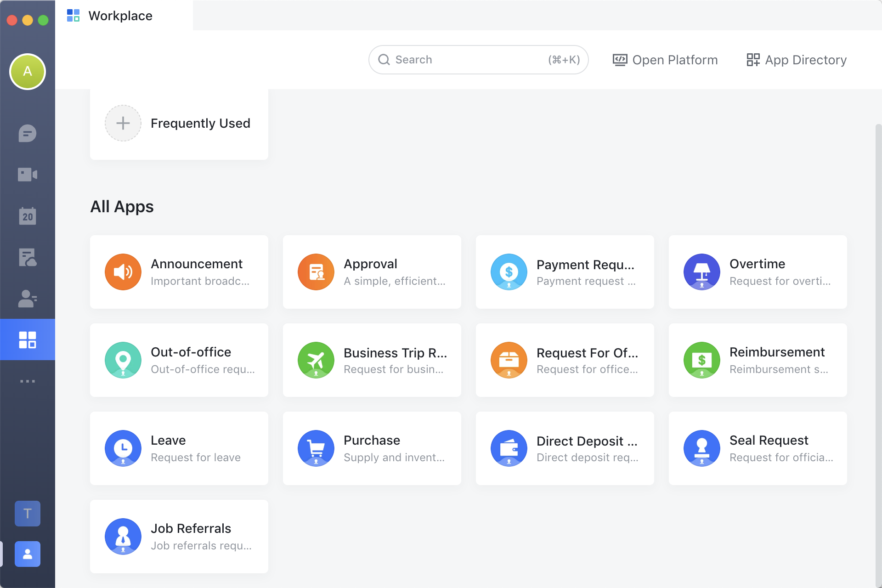The image size is (882, 588).
Task: Open the cloud docs sidebar icon
Action: click(x=28, y=258)
